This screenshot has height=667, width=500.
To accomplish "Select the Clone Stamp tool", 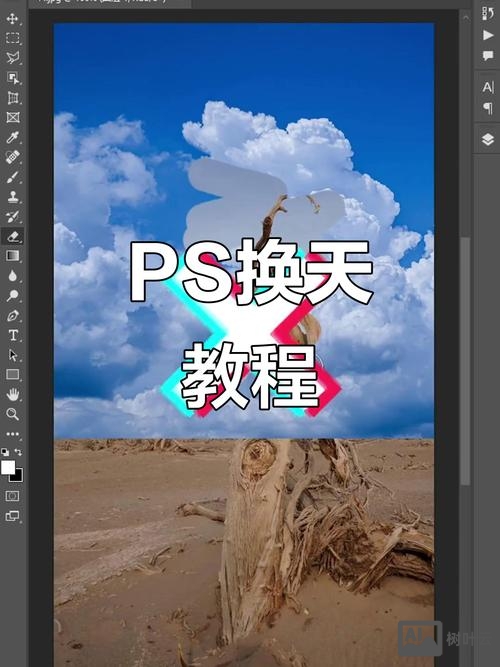I will [x=12, y=197].
